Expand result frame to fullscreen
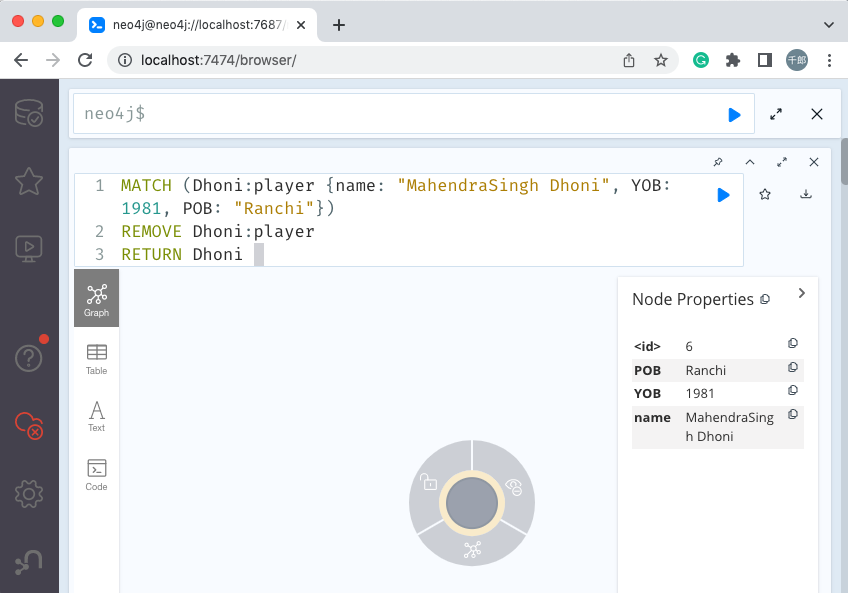The width and height of the screenshot is (848, 593). [x=781, y=162]
